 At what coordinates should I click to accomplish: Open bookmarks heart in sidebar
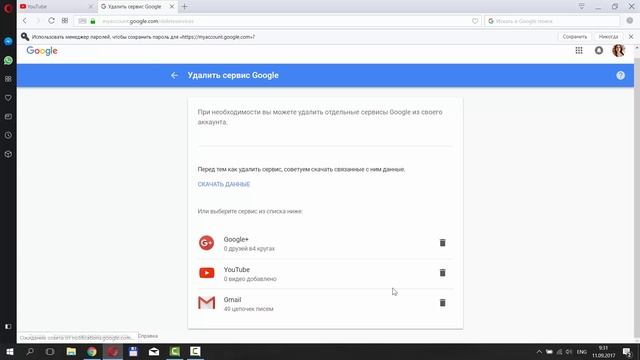coord(8,98)
